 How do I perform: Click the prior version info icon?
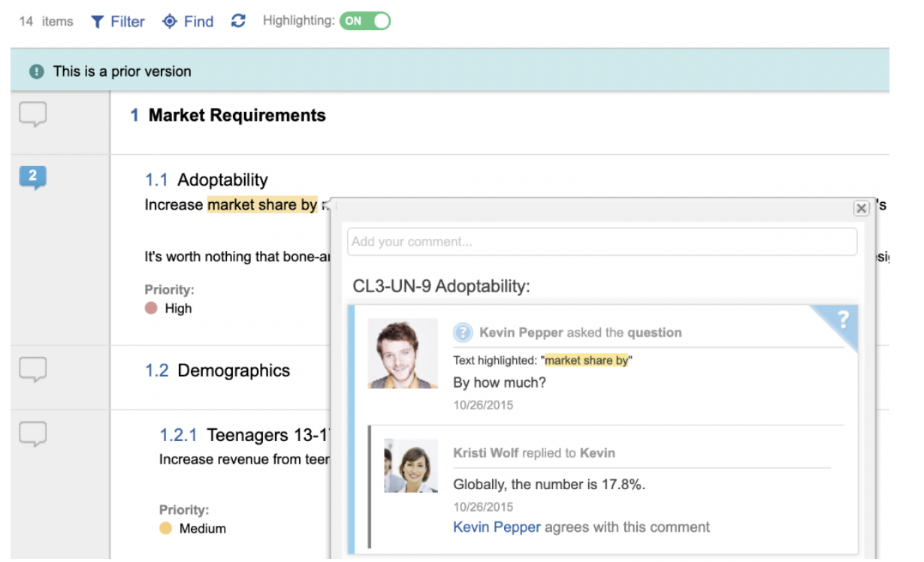(36, 71)
